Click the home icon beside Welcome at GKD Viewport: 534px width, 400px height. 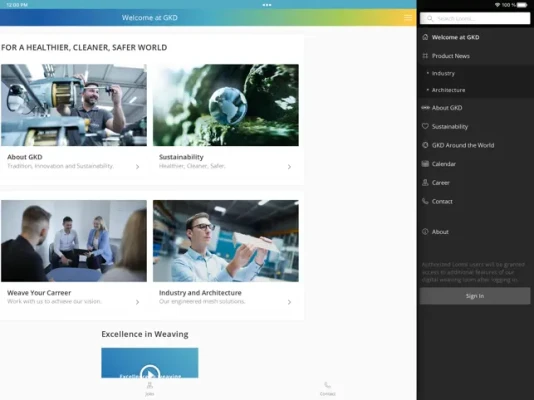click(x=425, y=37)
